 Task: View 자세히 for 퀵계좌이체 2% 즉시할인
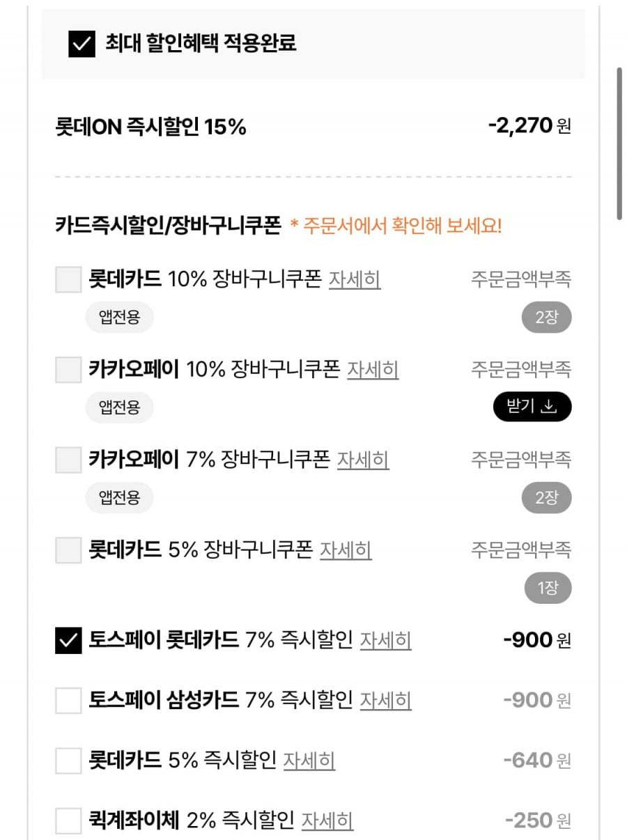point(327,820)
